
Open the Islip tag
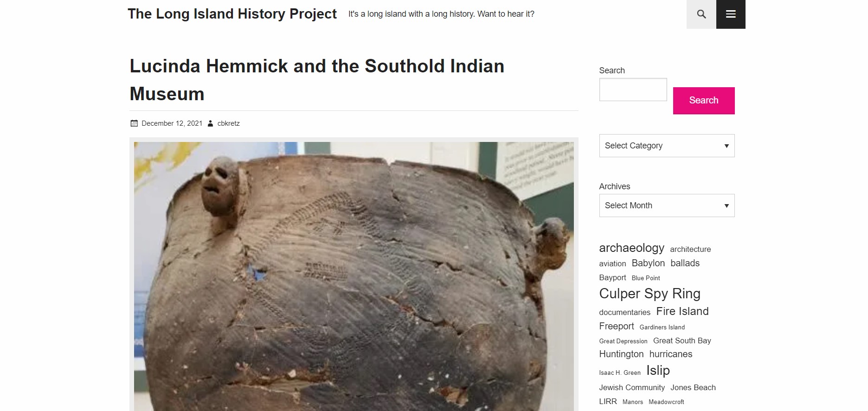658,371
